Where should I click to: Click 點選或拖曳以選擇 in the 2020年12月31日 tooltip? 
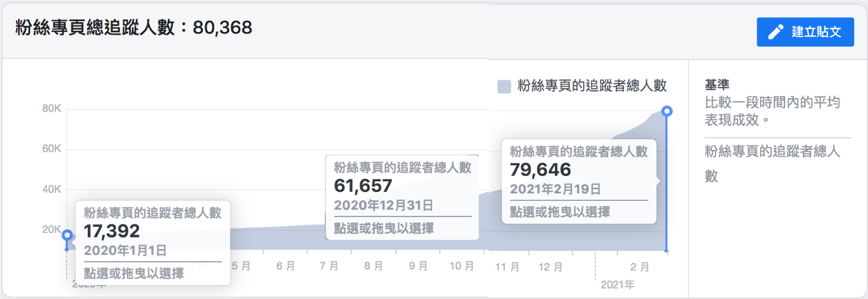tap(384, 228)
